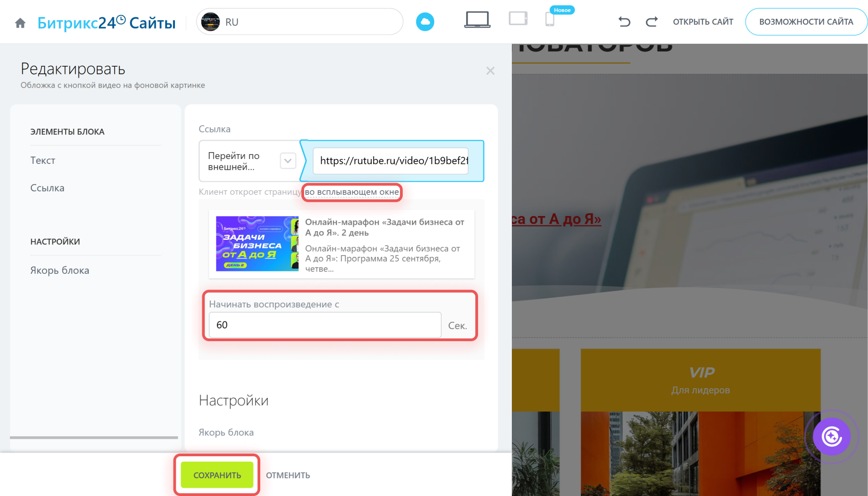Click Открыть сайт link
The image size is (868, 496).
pyautogui.click(x=703, y=22)
